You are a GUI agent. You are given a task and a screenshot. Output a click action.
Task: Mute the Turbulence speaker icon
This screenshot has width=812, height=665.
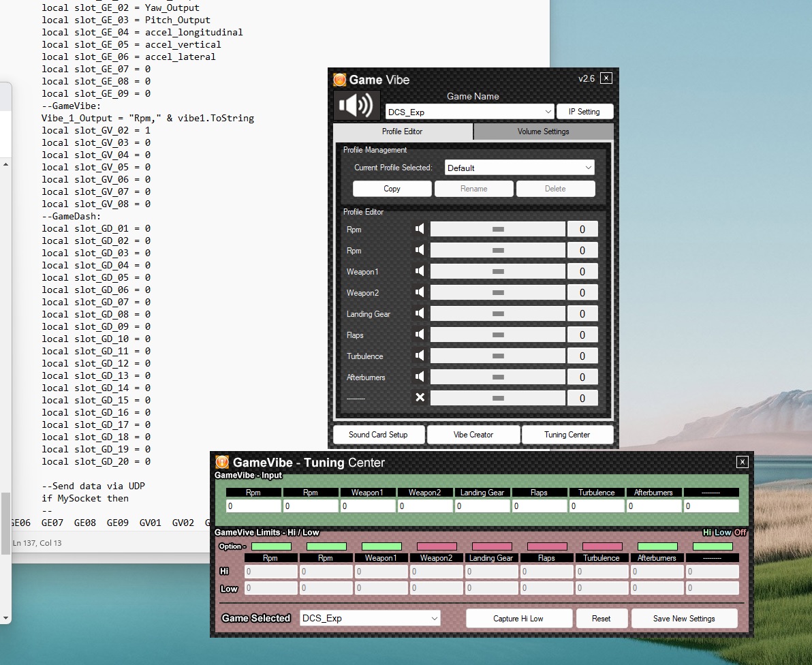coord(420,356)
